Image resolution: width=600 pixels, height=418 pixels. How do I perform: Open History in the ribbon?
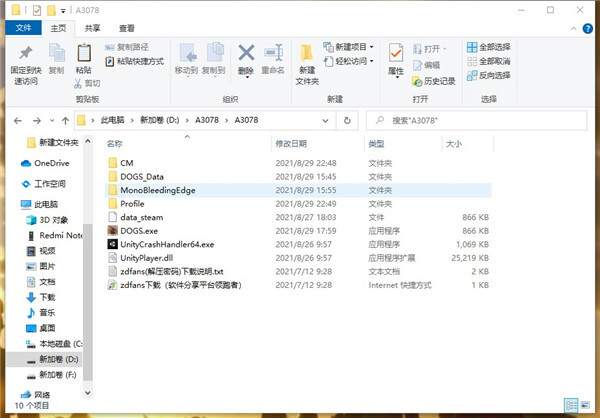[x=434, y=81]
